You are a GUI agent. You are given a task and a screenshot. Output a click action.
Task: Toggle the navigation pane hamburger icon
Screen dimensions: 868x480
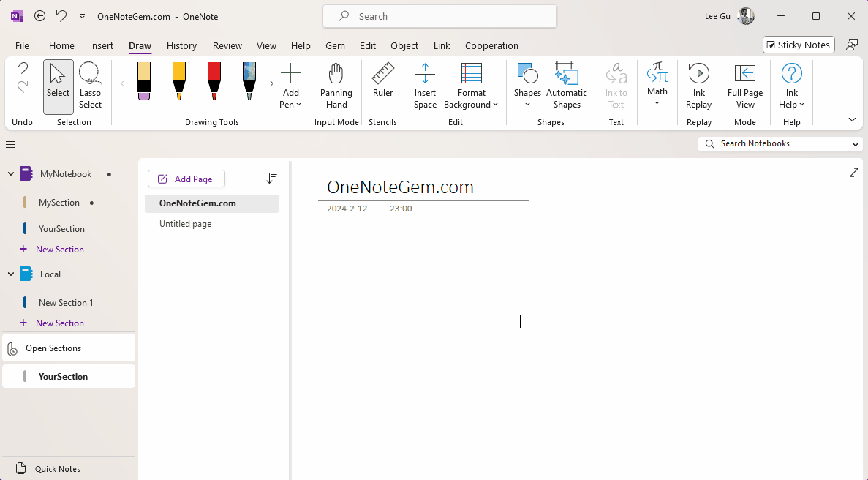(10, 144)
